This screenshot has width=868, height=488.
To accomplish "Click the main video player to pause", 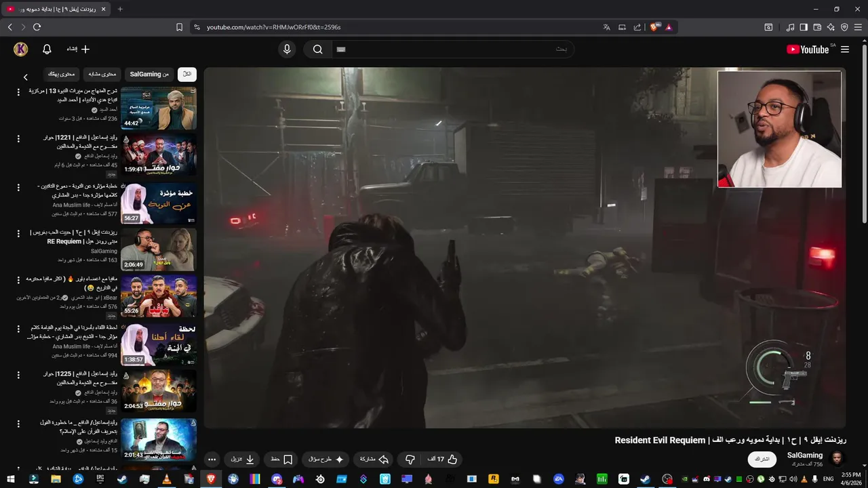I will (x=525, y=247).
